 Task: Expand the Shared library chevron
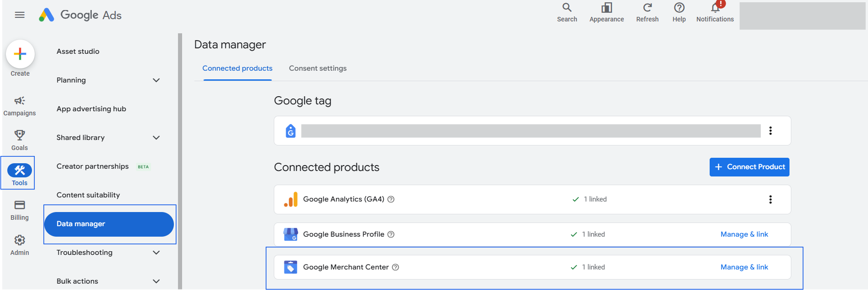(156, 138)
